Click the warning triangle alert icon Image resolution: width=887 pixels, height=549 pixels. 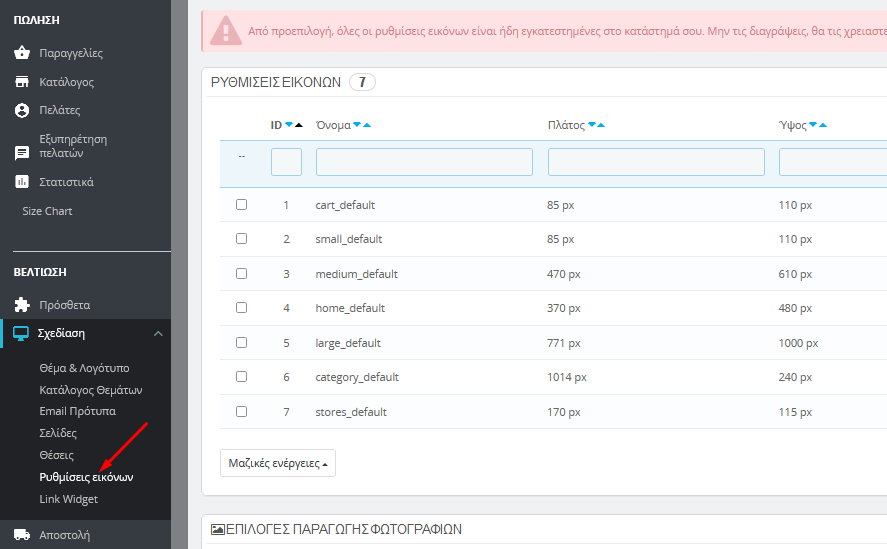click(226, 31)
